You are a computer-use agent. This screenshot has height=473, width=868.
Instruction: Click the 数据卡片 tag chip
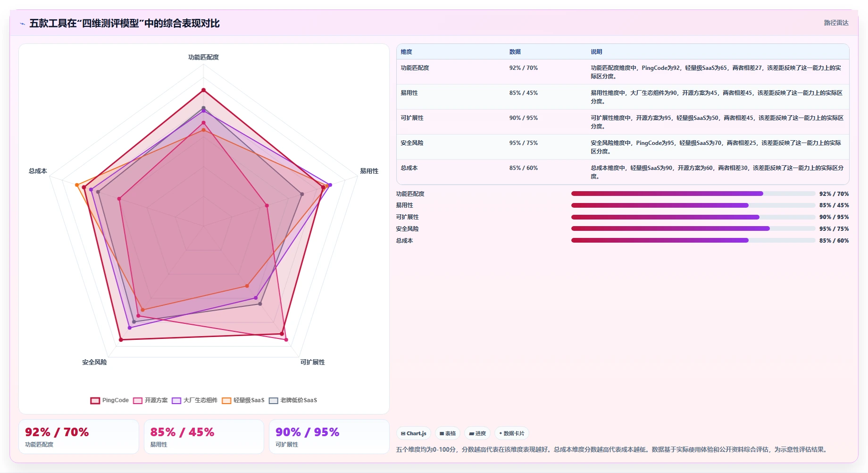point(512,433)
